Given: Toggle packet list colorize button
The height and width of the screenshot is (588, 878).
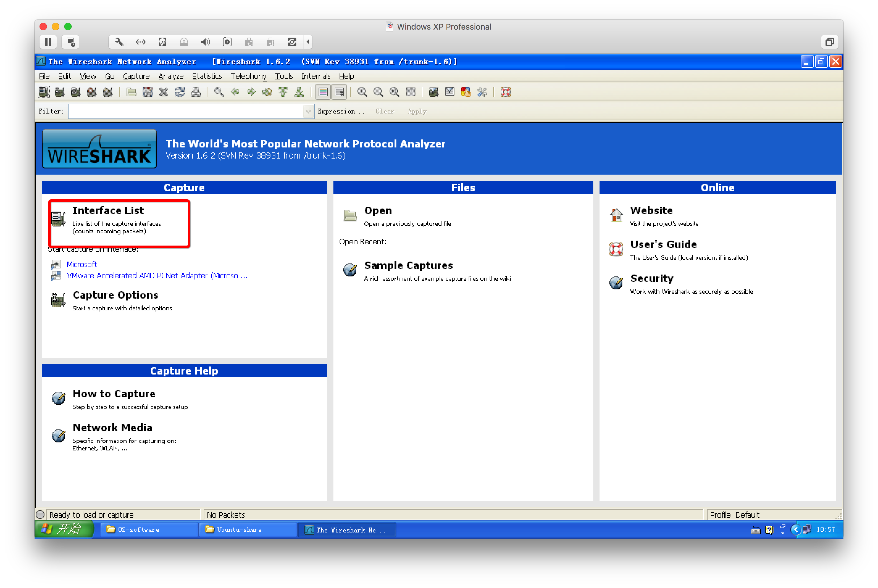Looking at the screenshot, I should tap(323, 92).
